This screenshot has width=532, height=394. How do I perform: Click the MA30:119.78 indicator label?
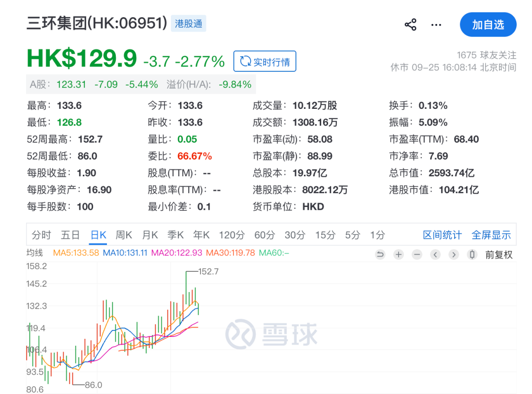231,253
